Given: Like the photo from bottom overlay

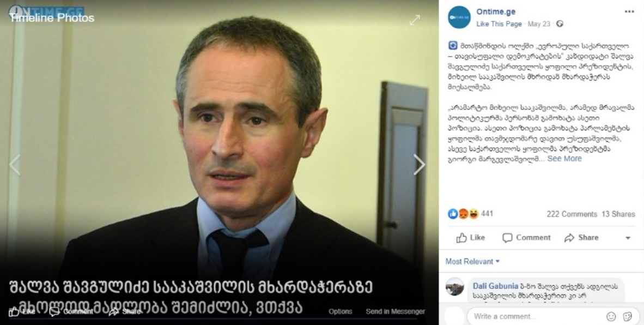Looking at the screenshot, I should (22, 312).
